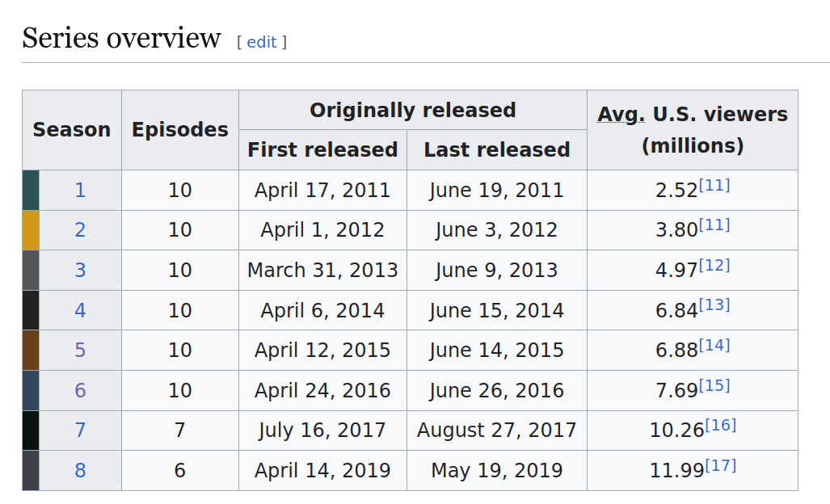Open the Season 2 link
Viewport: 830px width, 504px height.
pos(80,230)
